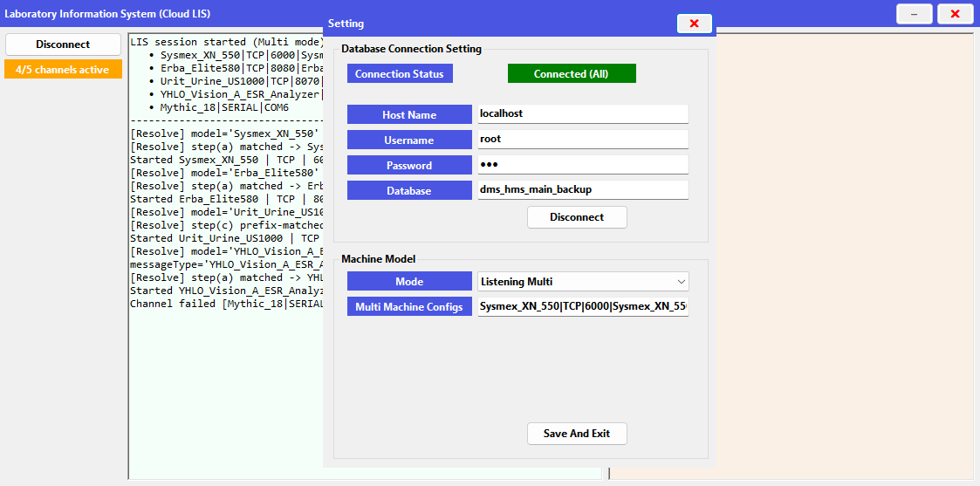Close the Setting dialog

pos(695,23)
